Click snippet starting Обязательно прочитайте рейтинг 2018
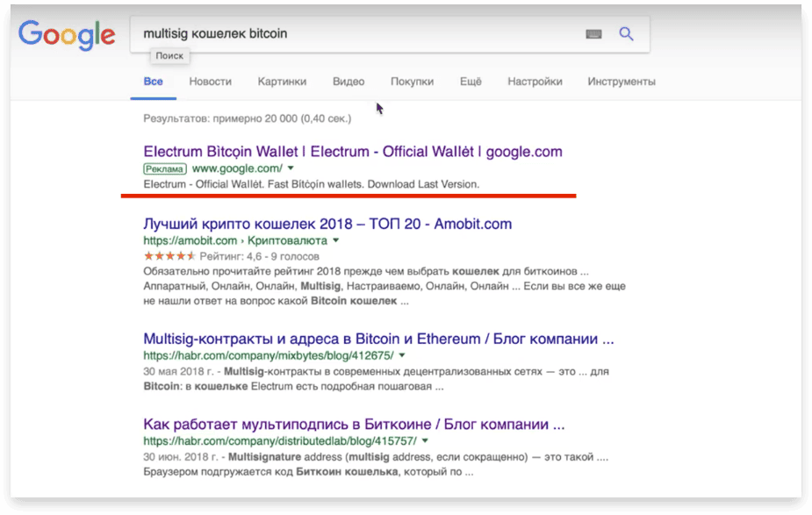 click(384, 286)
